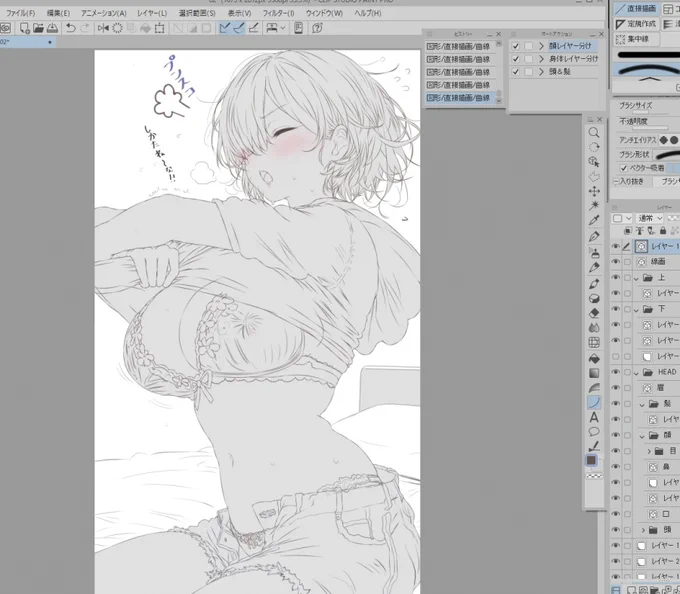Open the レイヤー(L) menu
The height and width of the screenshot is (594, 680).
point(152,13)
